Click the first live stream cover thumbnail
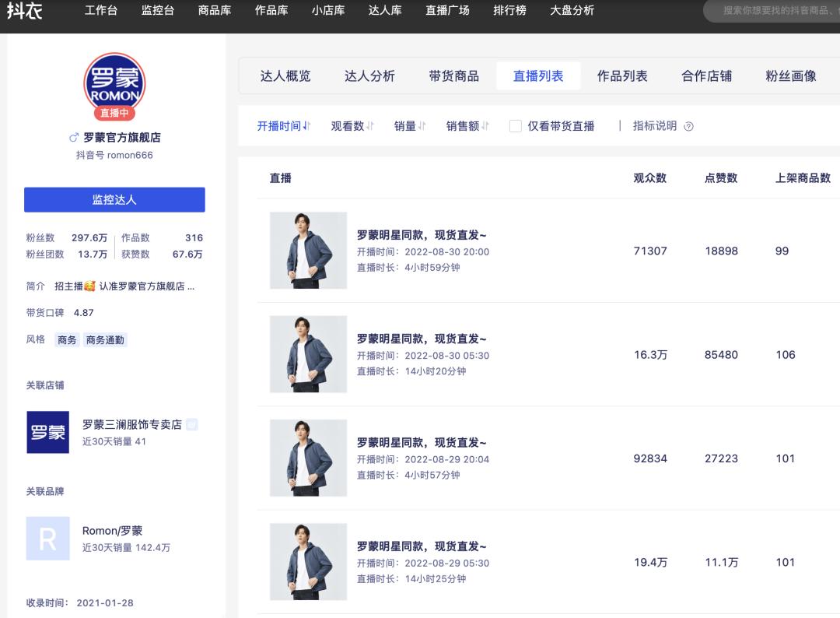 307,251
